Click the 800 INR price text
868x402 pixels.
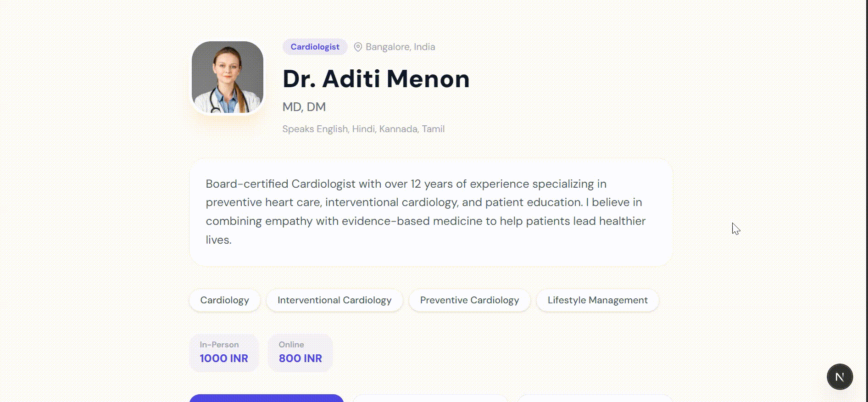[x=300, y=358]
